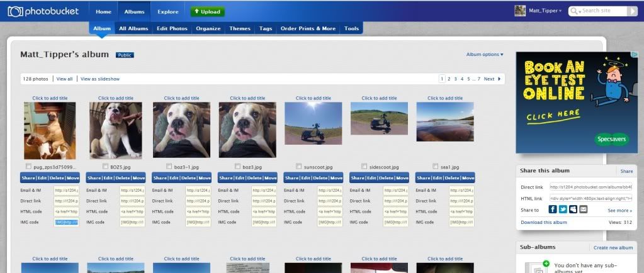
Task: Select the boz3.jpg checkbox
Action: pos(237,166)
